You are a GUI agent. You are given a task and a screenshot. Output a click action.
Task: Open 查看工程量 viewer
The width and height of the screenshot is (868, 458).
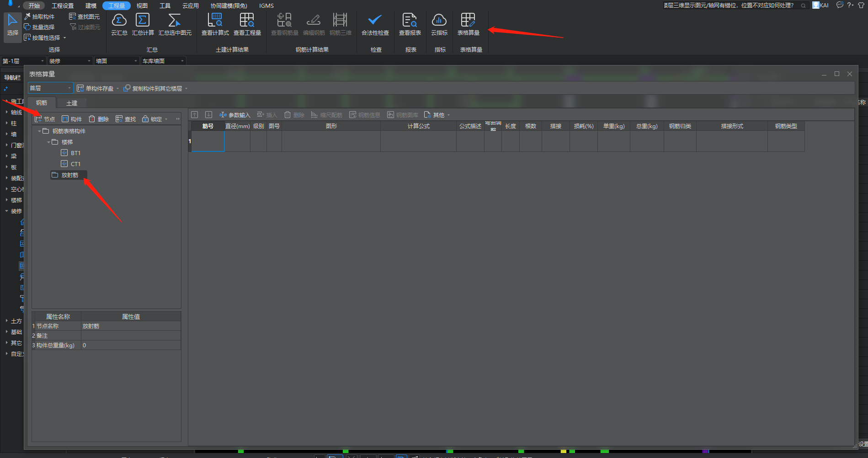247,25
